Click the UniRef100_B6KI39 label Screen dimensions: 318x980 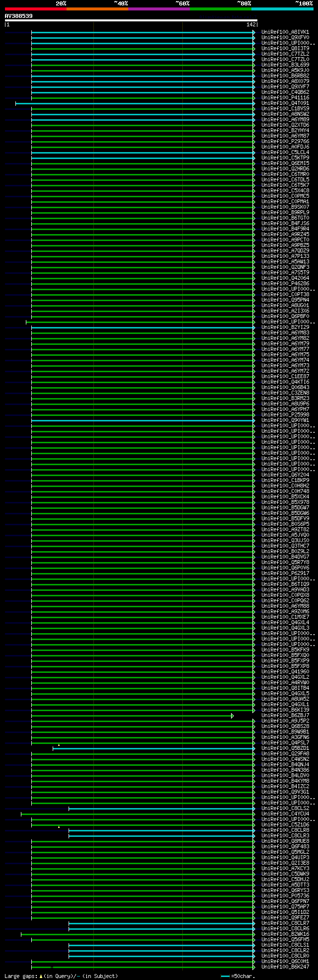285,710
